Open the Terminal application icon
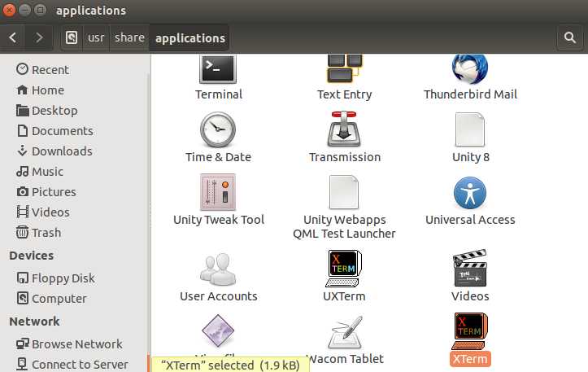The image size is (588, 372). [x=218, y=68]
